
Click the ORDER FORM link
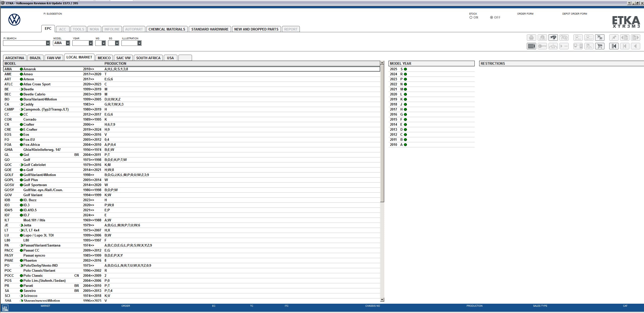tap(525, 14)
